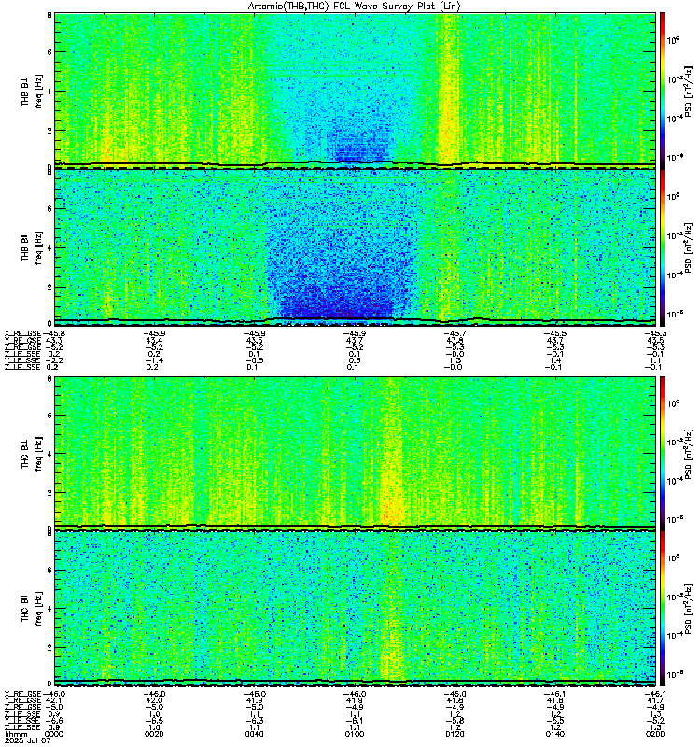Click the THB 'X_RE_GSE' row label
Image resolution: width=700 pixels, height=747 pixels.
pyautogui.click(x=22, y=333)
